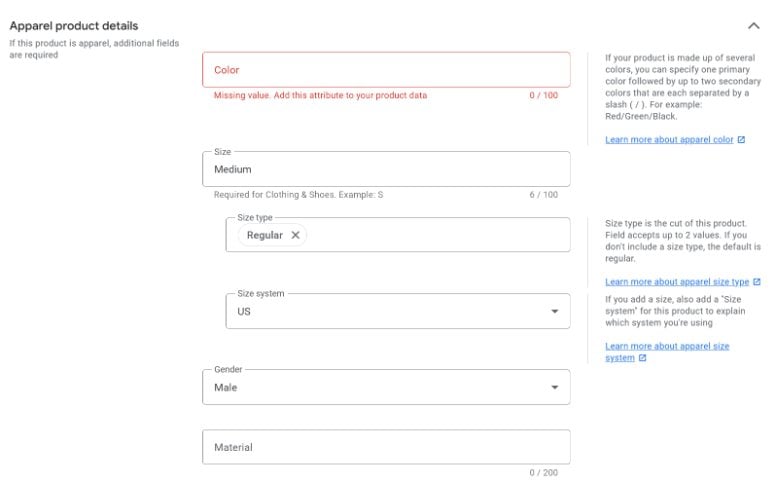Image resolution: width=775 pixels, height=483 pixels.
Task: Follow Learn more about apparel size system
Action: point(666,346)
